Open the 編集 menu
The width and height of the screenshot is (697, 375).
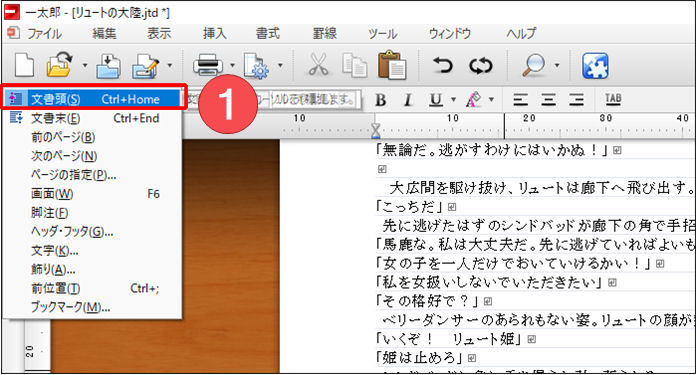[x=104, y=34]
